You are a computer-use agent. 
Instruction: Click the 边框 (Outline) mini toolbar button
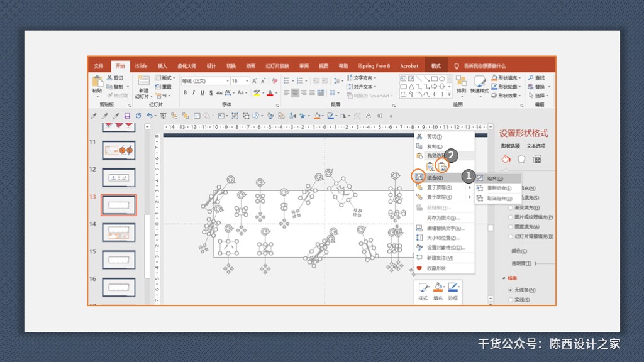point(453,292)
